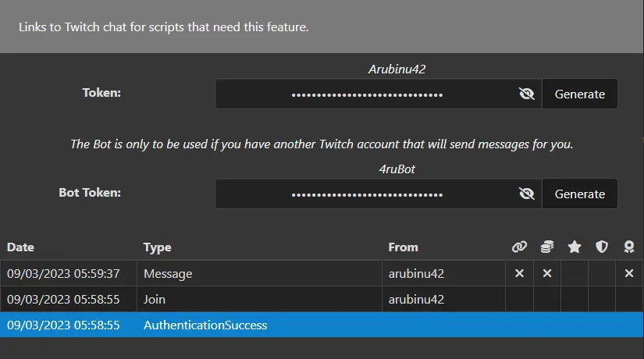Select the Join event row
644x359 pixels.
pyautogui.click(x=322, y=299)
